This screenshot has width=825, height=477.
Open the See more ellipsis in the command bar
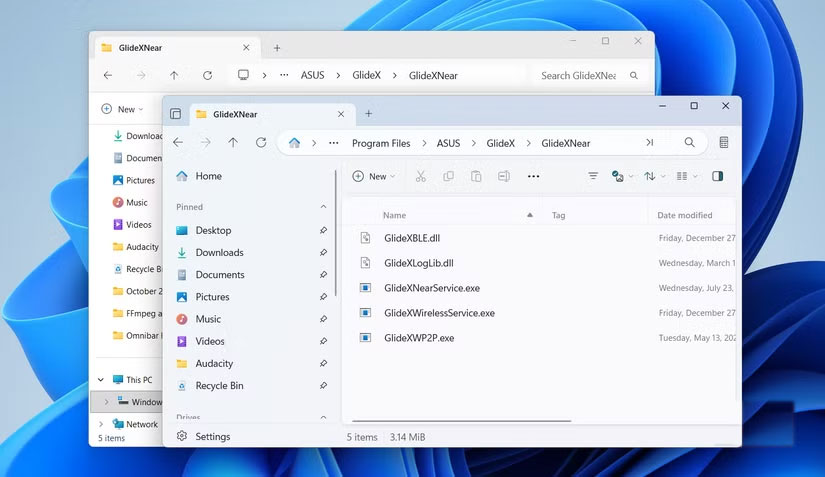pyautogui.click(x=533, y=176)
